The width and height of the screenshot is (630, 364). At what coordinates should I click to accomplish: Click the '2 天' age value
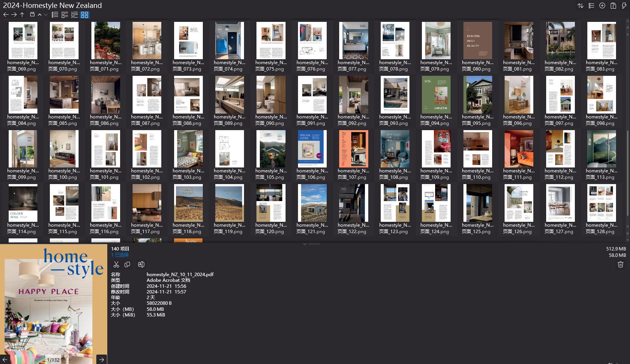pyautogui.click(x=151, y=298)
